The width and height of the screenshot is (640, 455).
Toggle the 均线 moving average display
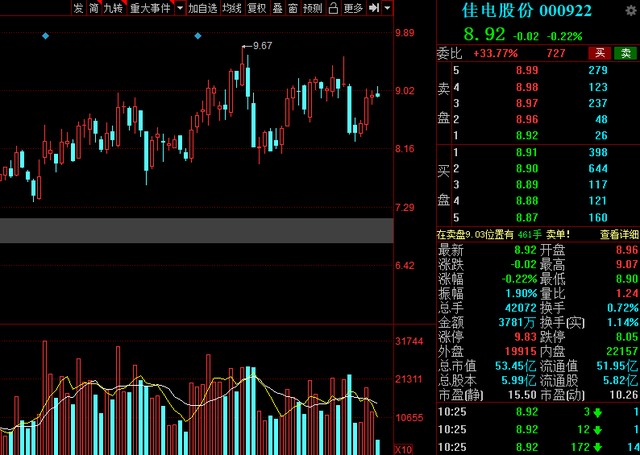232,8
